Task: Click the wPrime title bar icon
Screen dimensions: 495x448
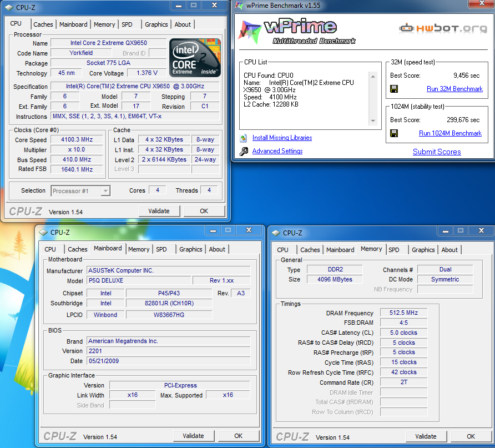Action: click(239, 6)
